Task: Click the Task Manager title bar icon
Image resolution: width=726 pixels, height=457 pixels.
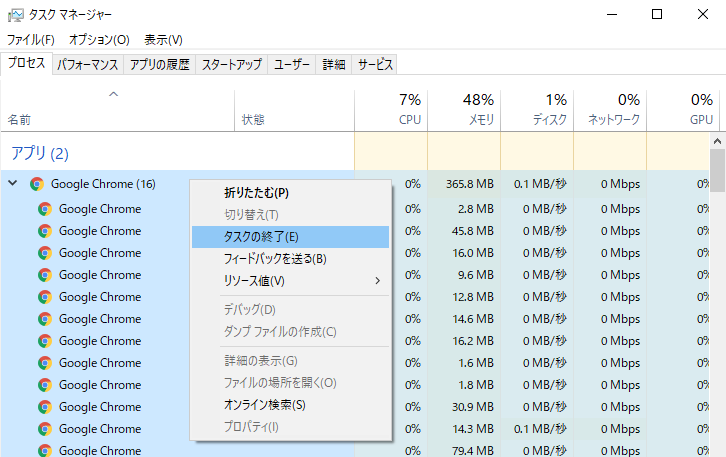Action: pos(15,15)
